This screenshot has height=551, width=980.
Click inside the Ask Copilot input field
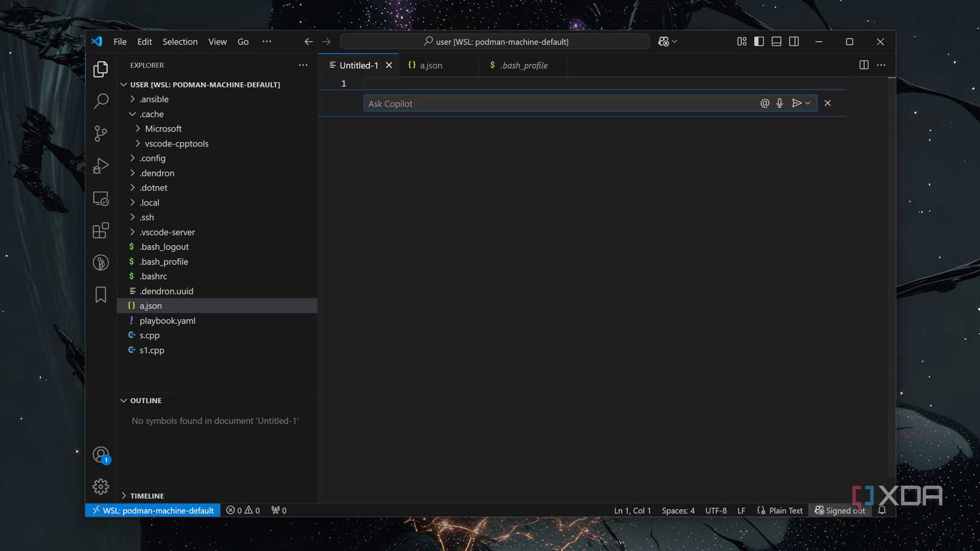[x=535, y=103]
